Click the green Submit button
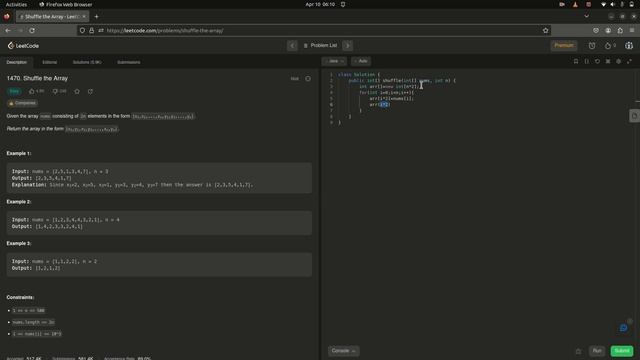Image resolution: width=640 pixels, height=360 pixels. pyautogui.click(x=622, y=351)
